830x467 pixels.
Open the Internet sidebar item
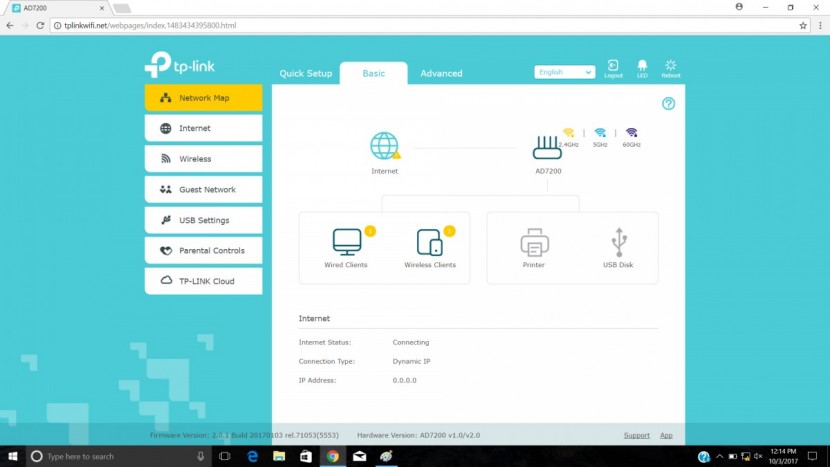[203, 128]
